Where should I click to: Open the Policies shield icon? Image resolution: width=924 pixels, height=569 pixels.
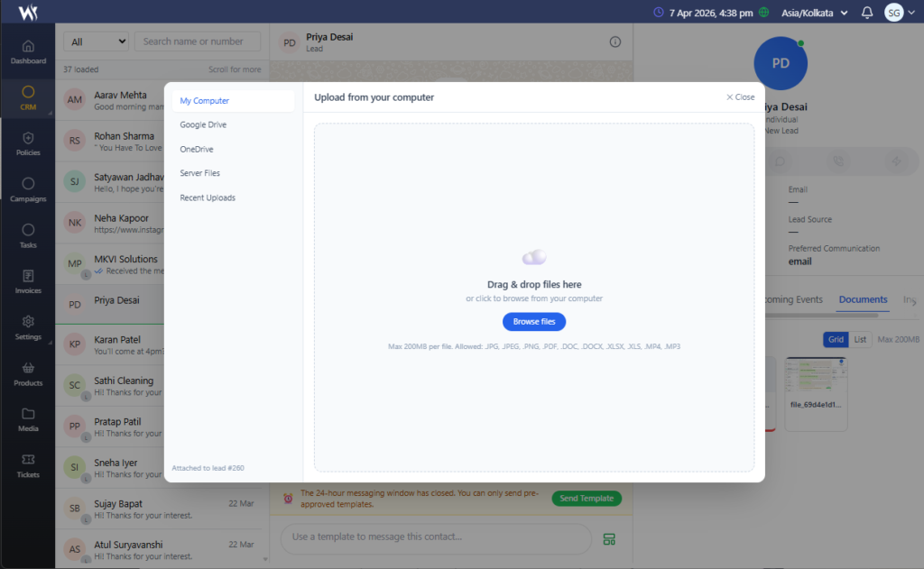(28, 144)
